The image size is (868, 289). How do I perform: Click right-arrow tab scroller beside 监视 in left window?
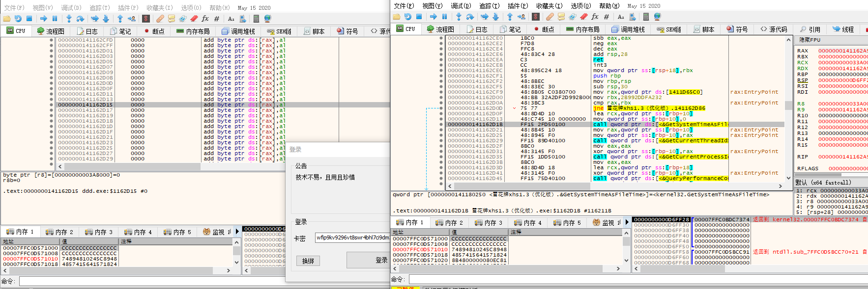click(x=237, y=232)
